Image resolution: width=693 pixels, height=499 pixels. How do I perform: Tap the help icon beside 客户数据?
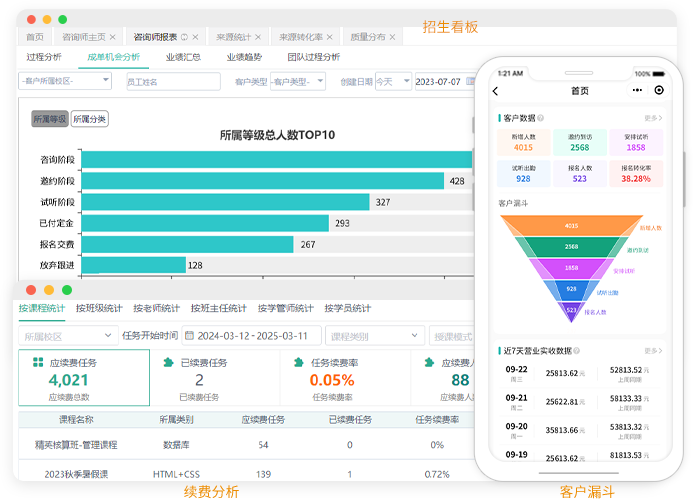[541, 118]
